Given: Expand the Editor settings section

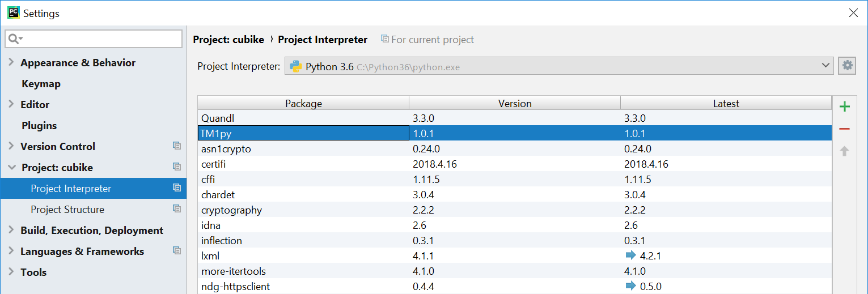Looking at the screenshot, I should [x=11, y=104].
